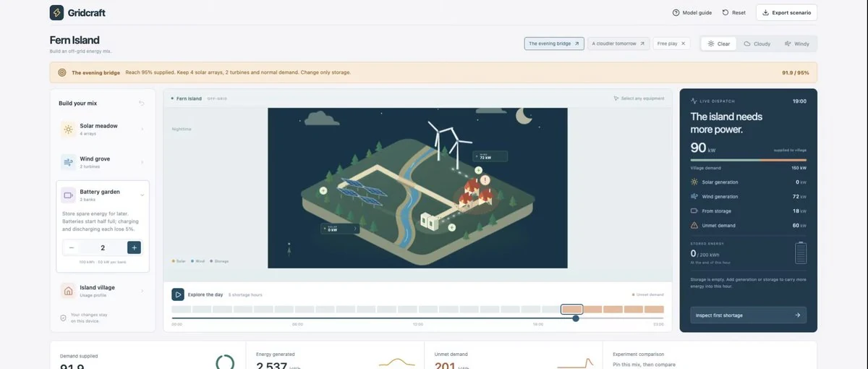The height and width of the screenshot is (369, 868).
Task: Click the Reset link
Action: 734,12
